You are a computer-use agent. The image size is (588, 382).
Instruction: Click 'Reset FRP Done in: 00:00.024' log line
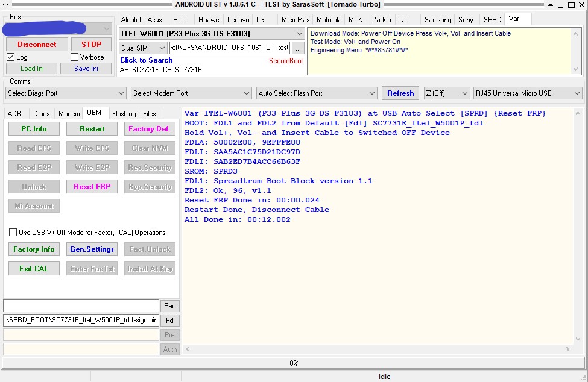(251, 200)
